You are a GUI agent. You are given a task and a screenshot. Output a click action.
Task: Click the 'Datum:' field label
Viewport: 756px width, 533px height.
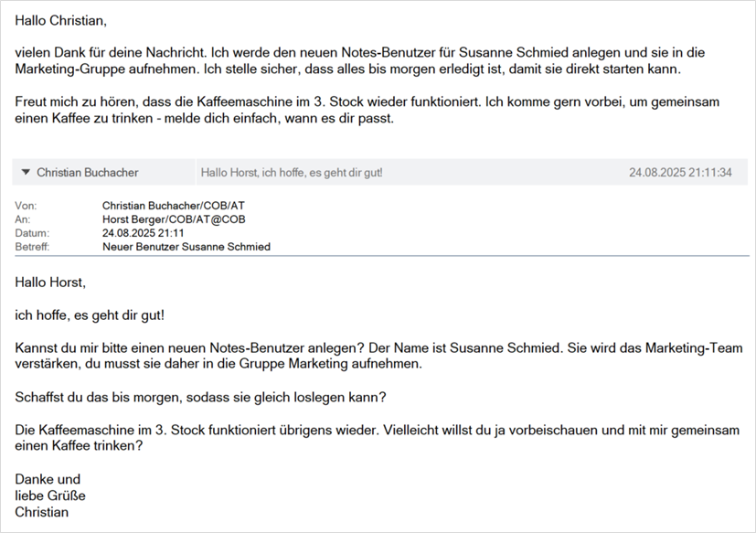click(x=32, y=233)
